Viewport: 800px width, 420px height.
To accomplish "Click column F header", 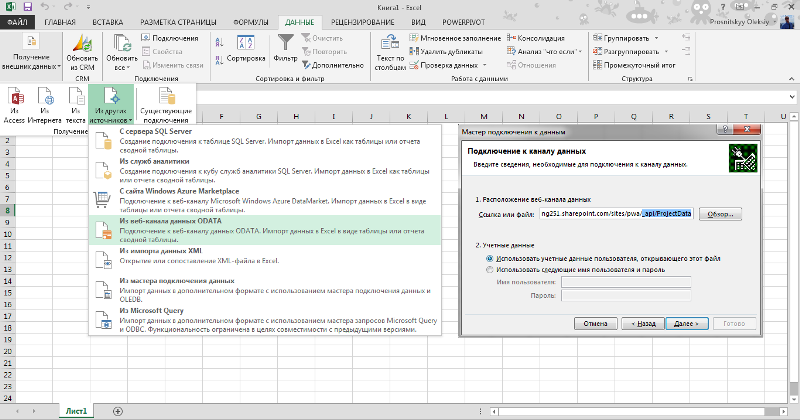I will click(x=221, y=117).
